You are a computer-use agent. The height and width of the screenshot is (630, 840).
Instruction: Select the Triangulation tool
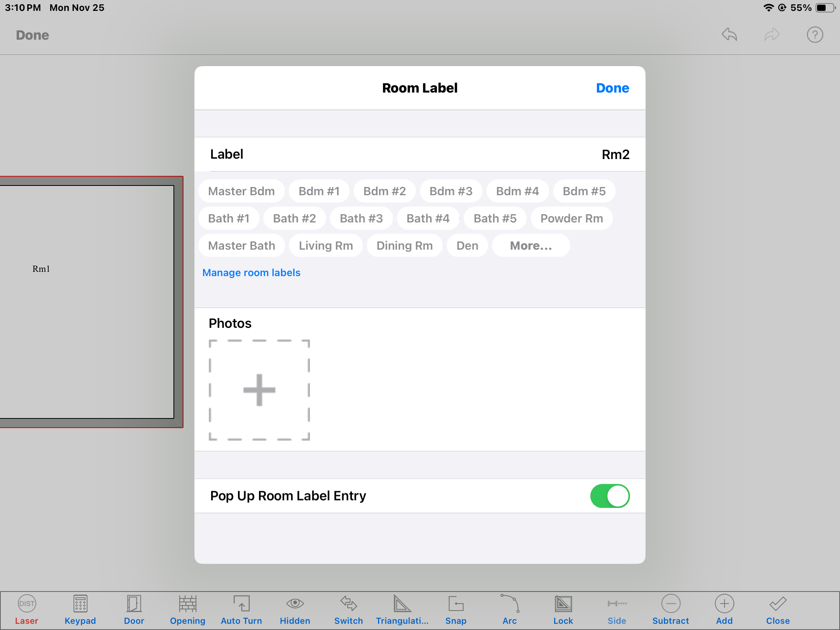coord(402,604)
